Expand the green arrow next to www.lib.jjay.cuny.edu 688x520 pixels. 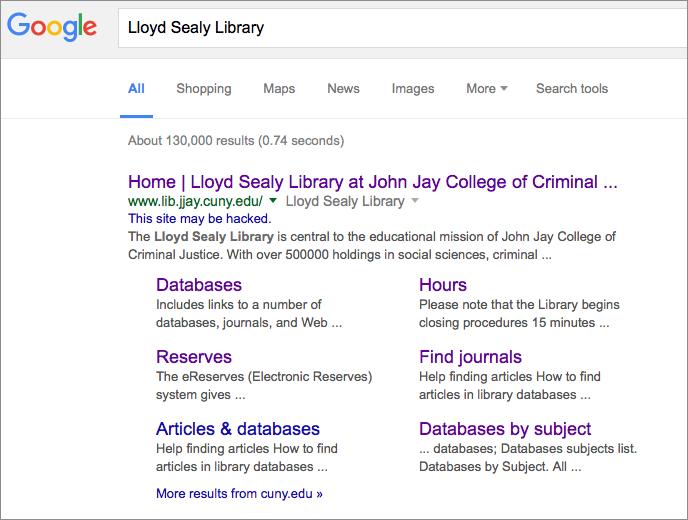coord(273,201)
